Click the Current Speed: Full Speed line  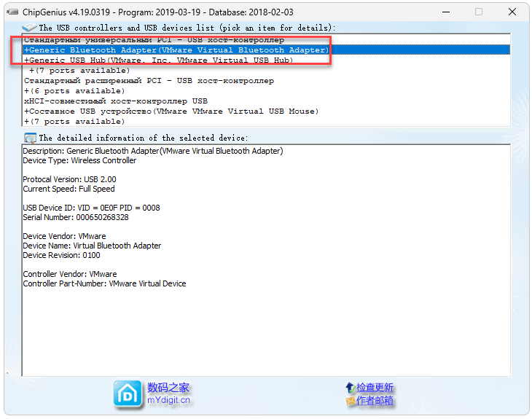click(x=69, y=189)
